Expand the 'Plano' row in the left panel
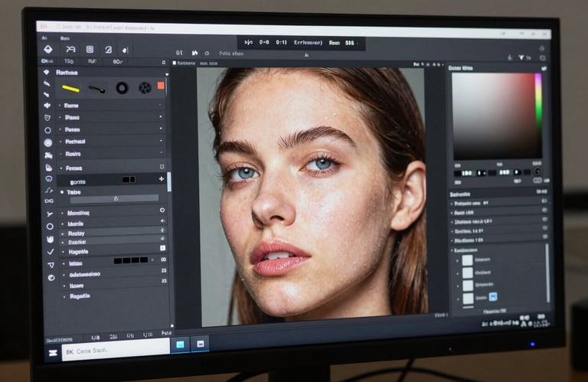 click(x=112, y=117)
